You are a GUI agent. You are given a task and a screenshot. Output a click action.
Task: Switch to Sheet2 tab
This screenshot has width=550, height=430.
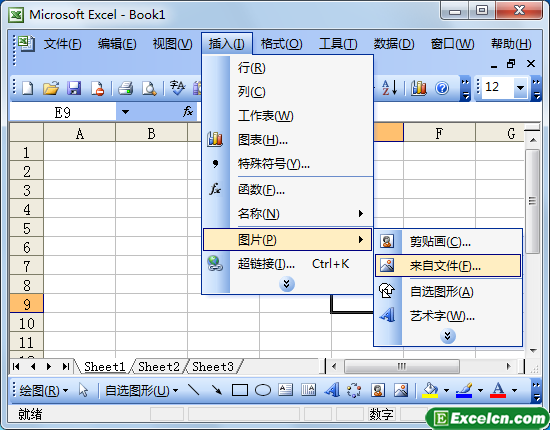pos(159,367)
